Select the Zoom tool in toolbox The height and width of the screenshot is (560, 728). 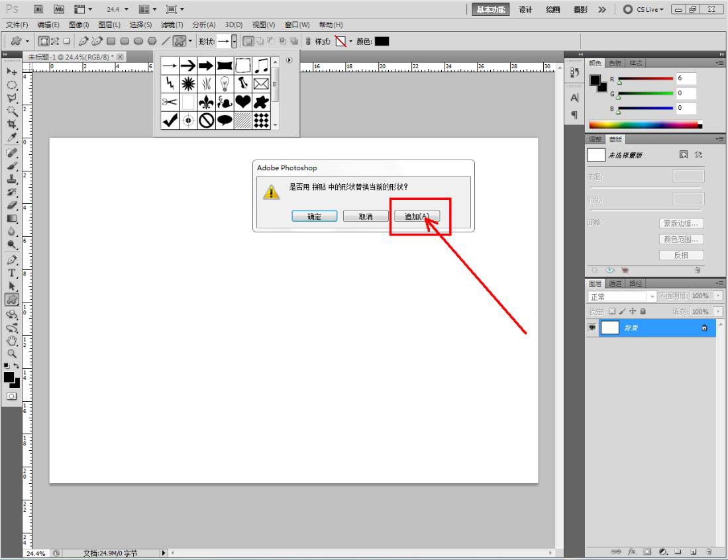[x=12, y=354]
